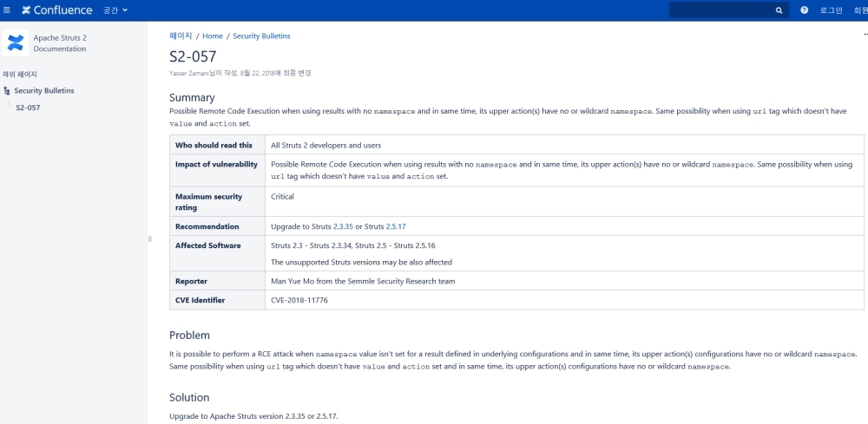Open Struts 2.5.17 upgrade link
The height and width of the screenshot is (424, 868).
[x=397, y=226]
